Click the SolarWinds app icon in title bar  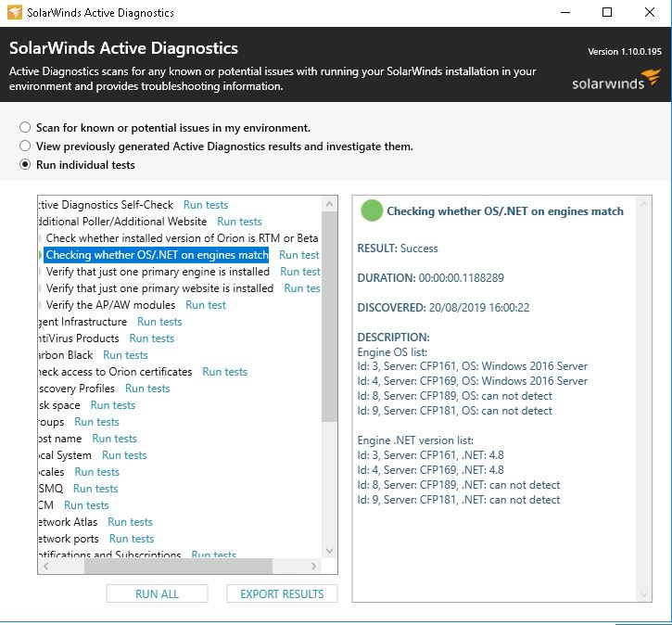pos(13,13)
